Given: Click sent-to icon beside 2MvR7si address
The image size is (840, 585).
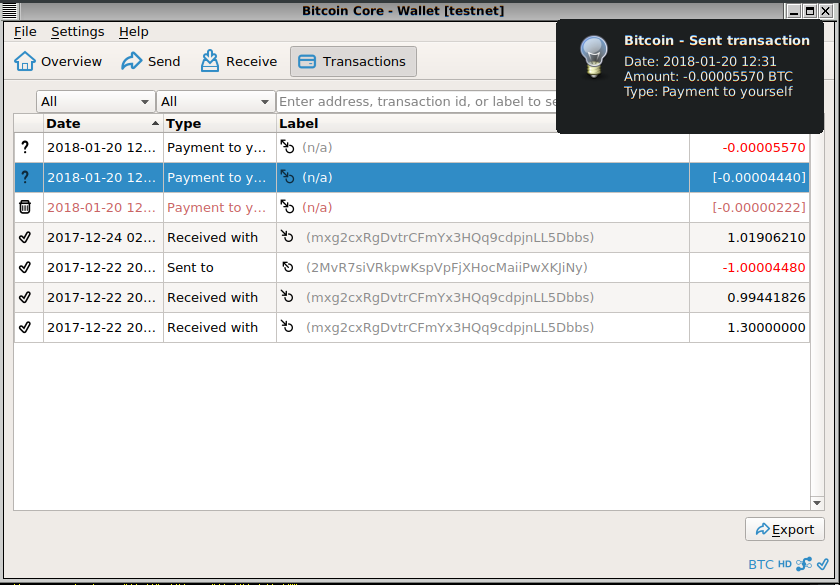Looking at the screenshot, I should point(288,267).
